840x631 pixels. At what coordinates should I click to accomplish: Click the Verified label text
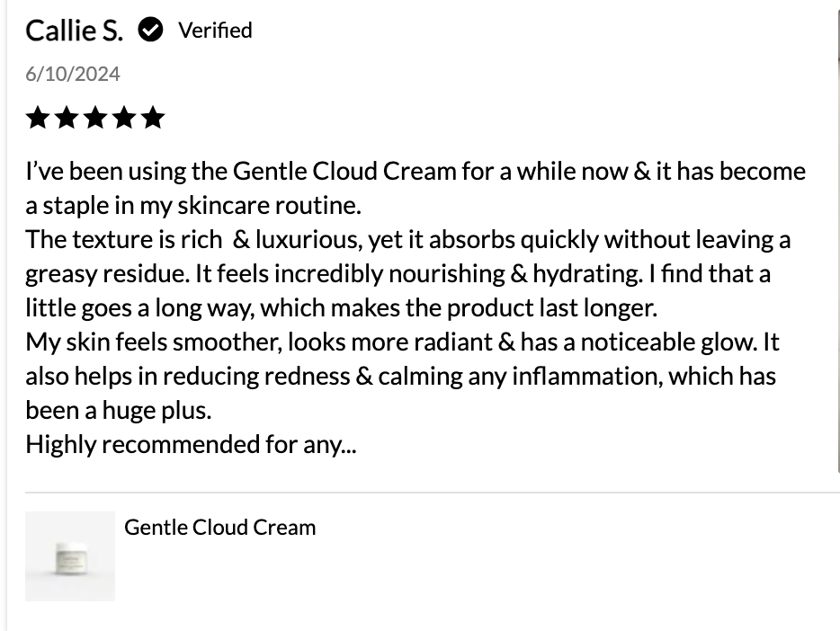(x=215, y=31)
